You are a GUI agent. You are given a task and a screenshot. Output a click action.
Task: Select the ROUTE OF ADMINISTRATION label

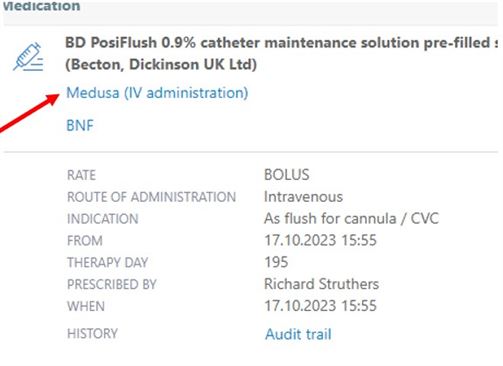(x=151, y=197)
